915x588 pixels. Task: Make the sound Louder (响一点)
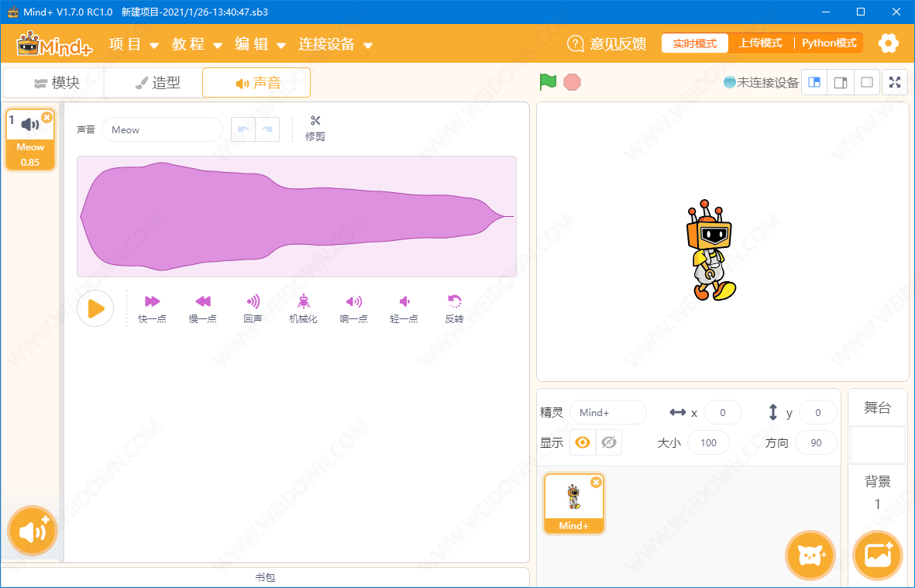point(353,301)
